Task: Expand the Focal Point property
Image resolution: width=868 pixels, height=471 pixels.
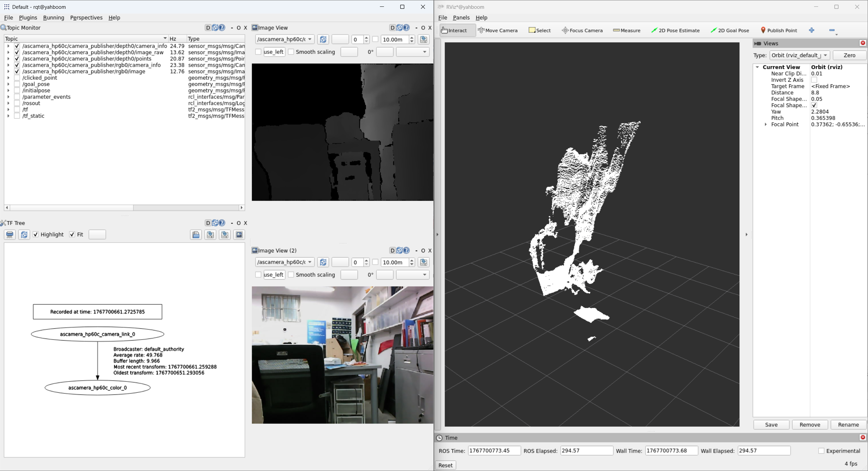Action: 766,124
